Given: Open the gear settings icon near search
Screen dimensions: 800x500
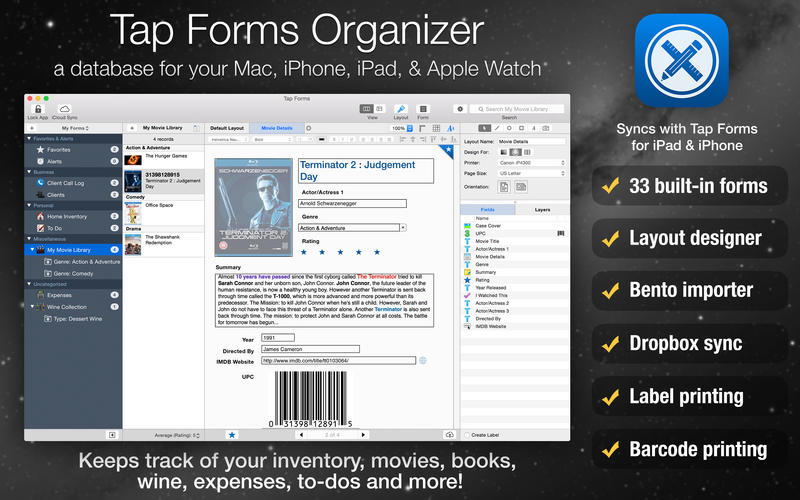Looking at the screenshot, I should (460, 108).
